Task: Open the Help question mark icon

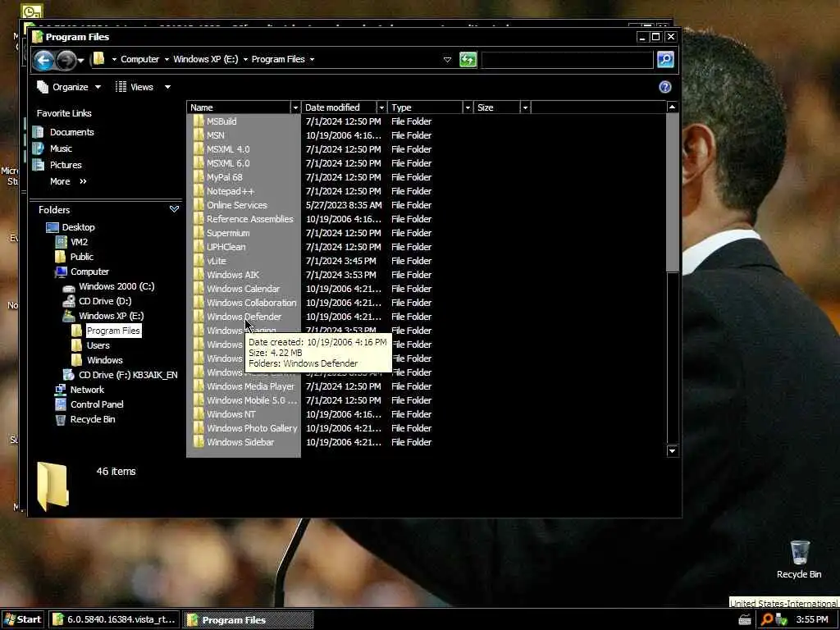Action: 664,87
